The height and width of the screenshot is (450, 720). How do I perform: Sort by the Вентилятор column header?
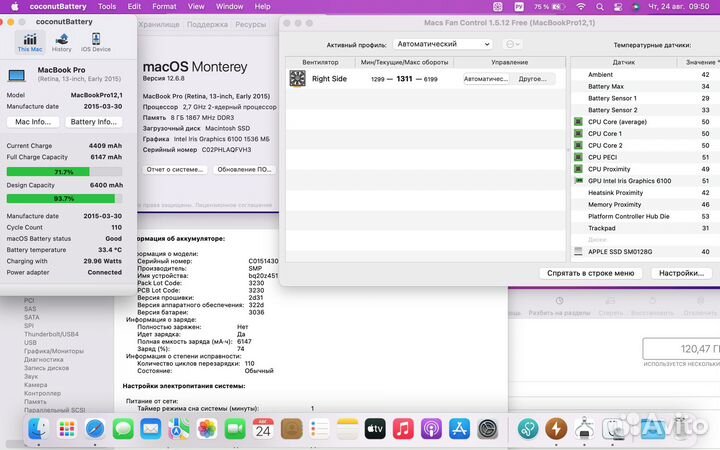pos(321,62)
